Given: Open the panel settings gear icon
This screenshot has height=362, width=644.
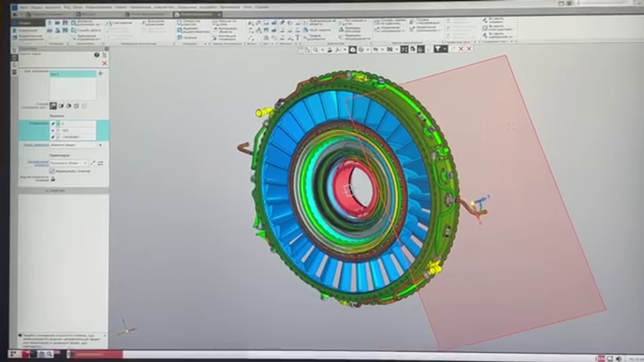Looking at the screenshot, I should [x=107, y=49].
